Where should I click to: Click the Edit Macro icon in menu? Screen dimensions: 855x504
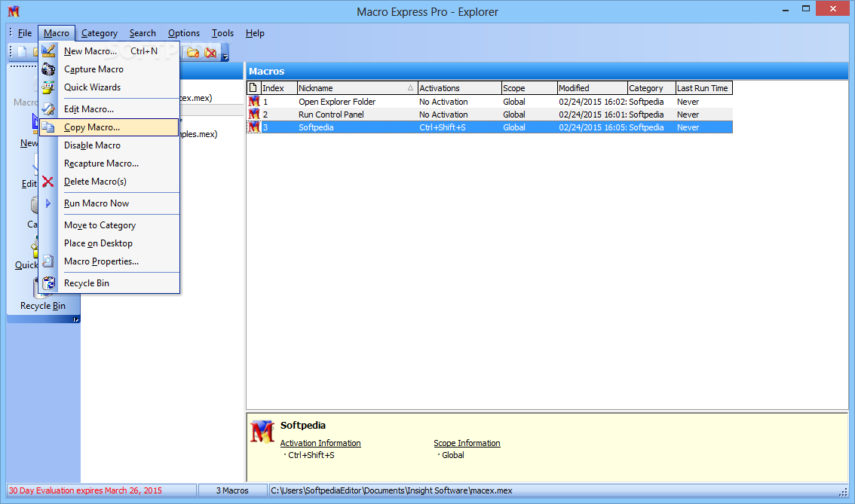tap(48, 109)
